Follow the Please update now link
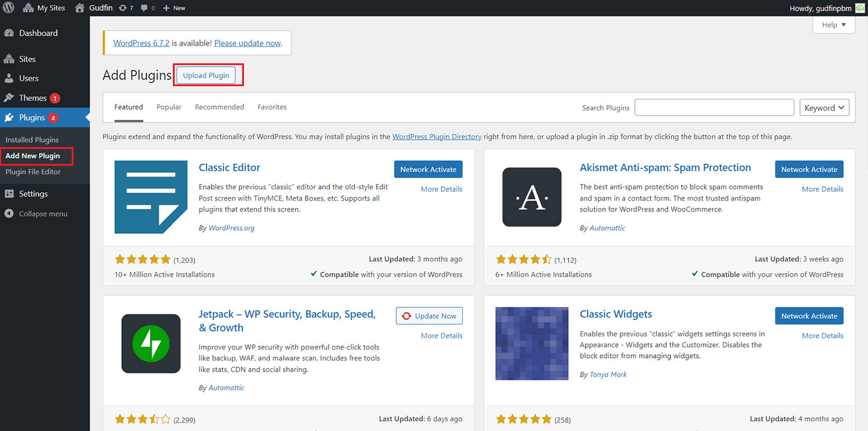The width and height of the screenshot is (868, 431). (248, 43)
